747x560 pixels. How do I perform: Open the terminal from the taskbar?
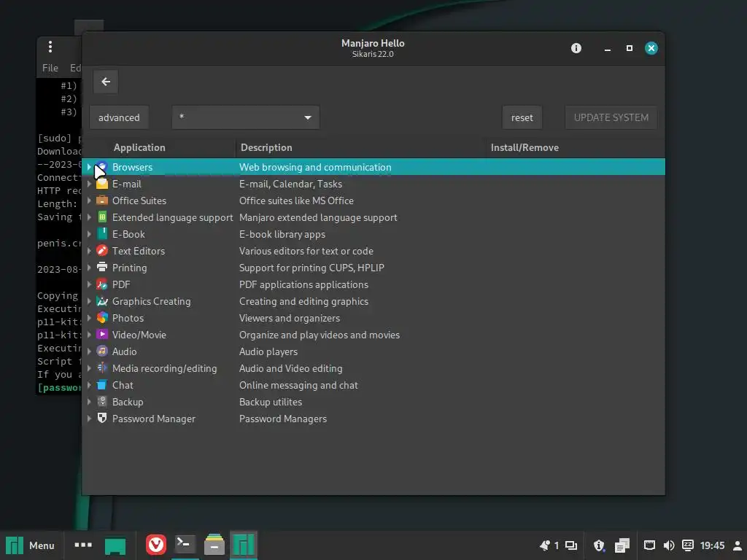tap(185, 545)
